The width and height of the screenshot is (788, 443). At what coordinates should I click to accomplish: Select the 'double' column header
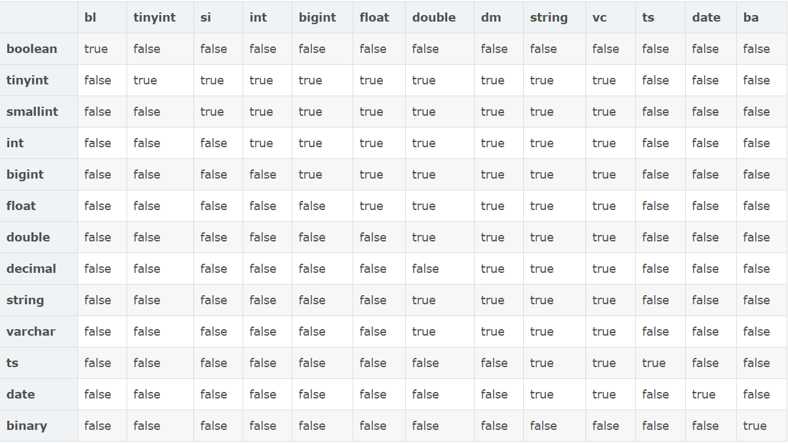(434, 18)
